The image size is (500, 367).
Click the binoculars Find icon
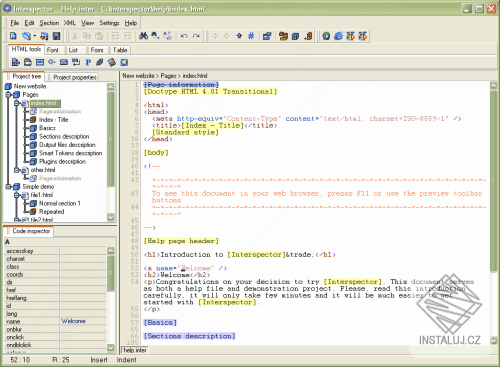click(x=144, y=36)
